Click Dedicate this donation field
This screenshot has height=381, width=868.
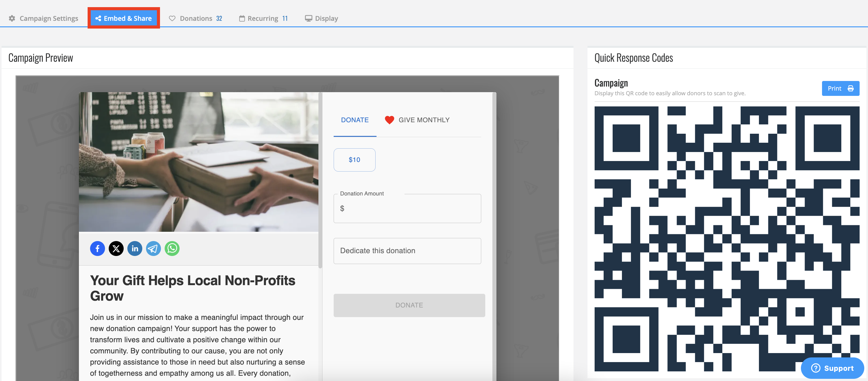pyautogui.click(x=407, y=251)
